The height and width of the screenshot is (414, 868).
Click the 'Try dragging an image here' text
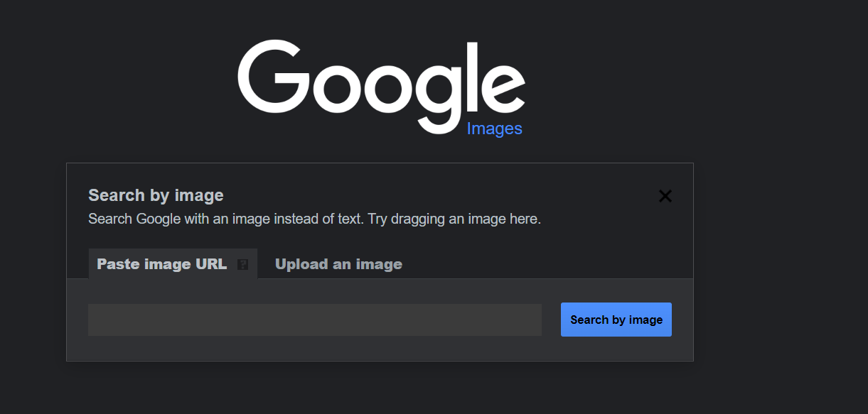tap(455, 219)
